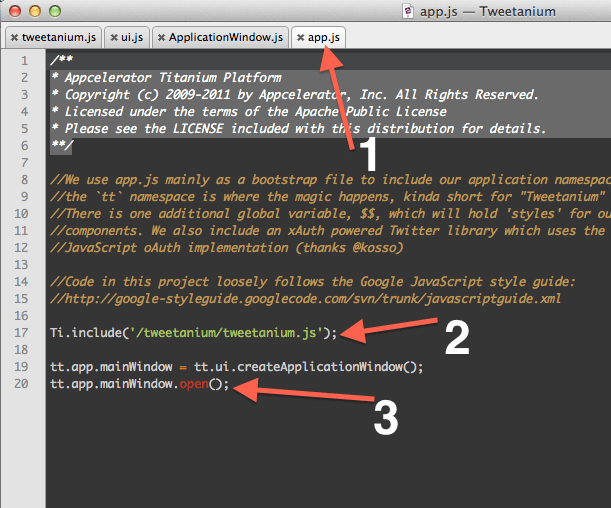The height and width of the screenshot is (508, 611).
Task: Click the yellow minimize window button
Action: pyautogui.click(x=35, y=11)
